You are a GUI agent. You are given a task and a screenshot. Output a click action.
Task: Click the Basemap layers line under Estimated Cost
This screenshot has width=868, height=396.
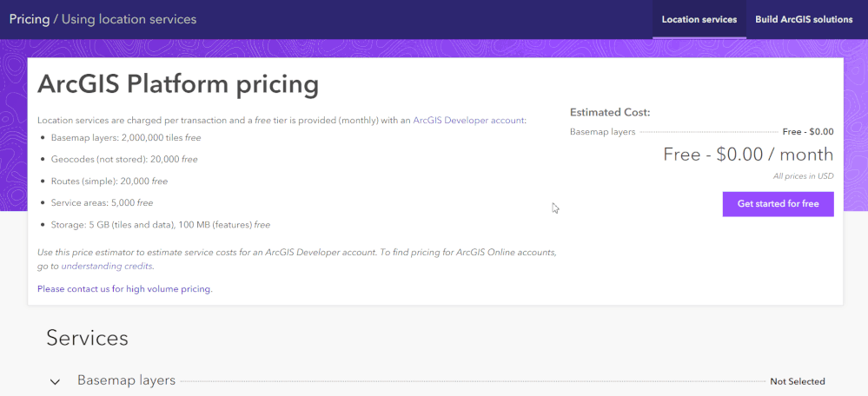(x=602, y=132)
